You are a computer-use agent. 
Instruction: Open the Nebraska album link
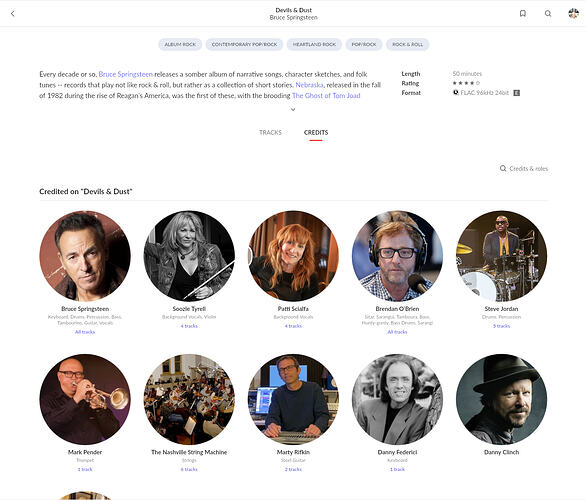click(309, 85)
